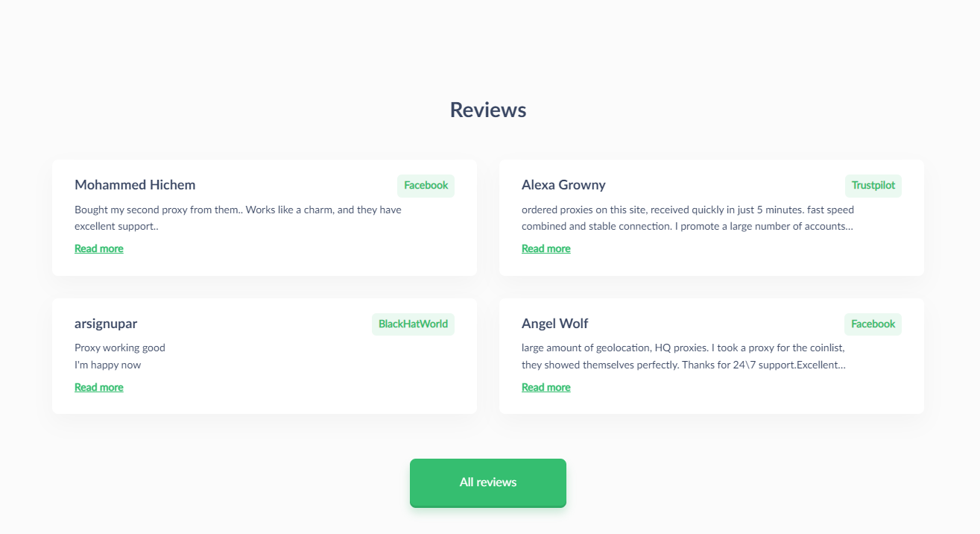Click the Trustpilot source badge

(x=873, y=186)
